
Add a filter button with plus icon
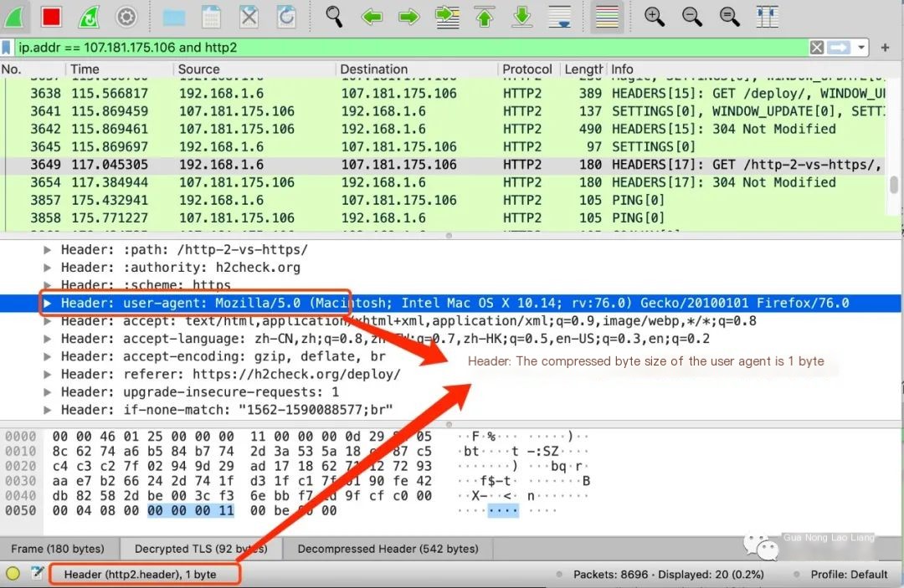click(x=885, y=47)
